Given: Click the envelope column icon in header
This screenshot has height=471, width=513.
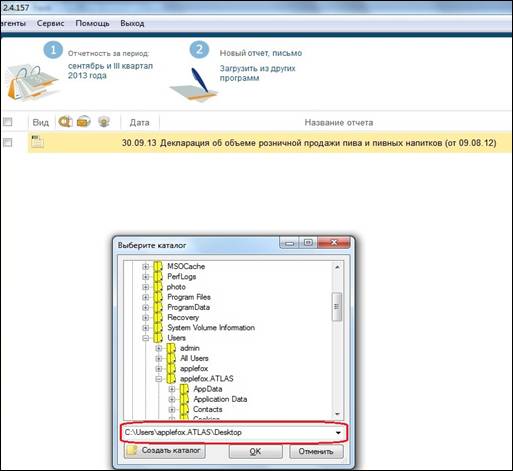Looking at the screenshot, I should click(x=84, y=121).
